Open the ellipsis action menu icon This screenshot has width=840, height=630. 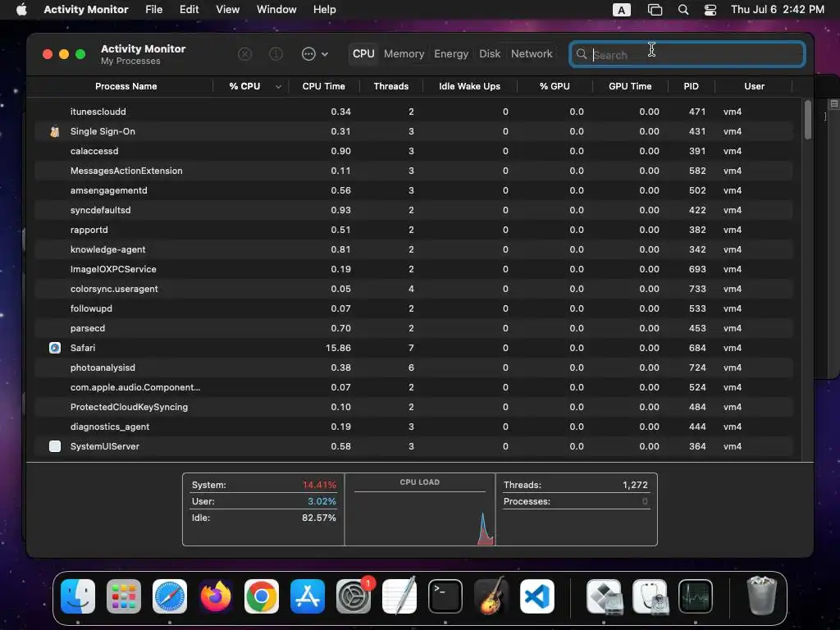pos(308,53)
